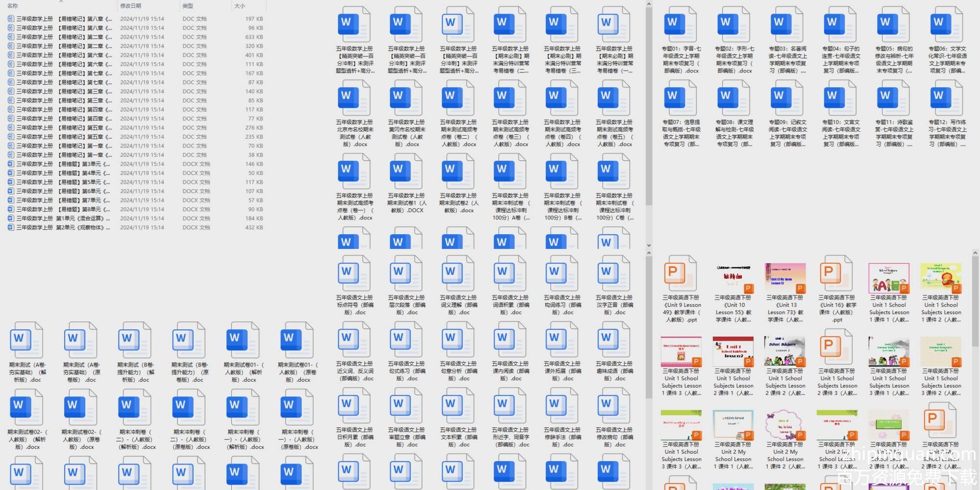Viewport: 980px width, 490px height.
Task: Click the 类型 column header
Action: [188, 6]
